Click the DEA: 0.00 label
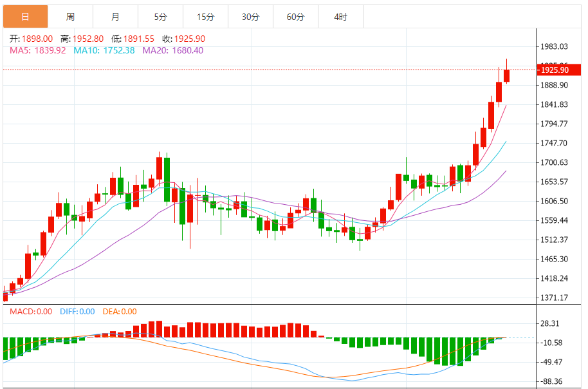This screenshot has height=389, width=588. pyautogui.click(x=120, y=312)
